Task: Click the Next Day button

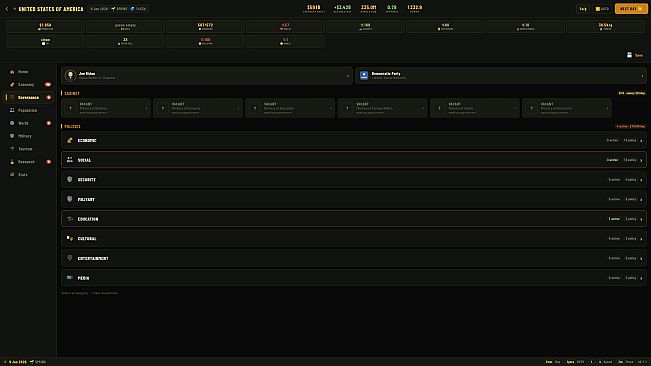Action: point(631,9)
